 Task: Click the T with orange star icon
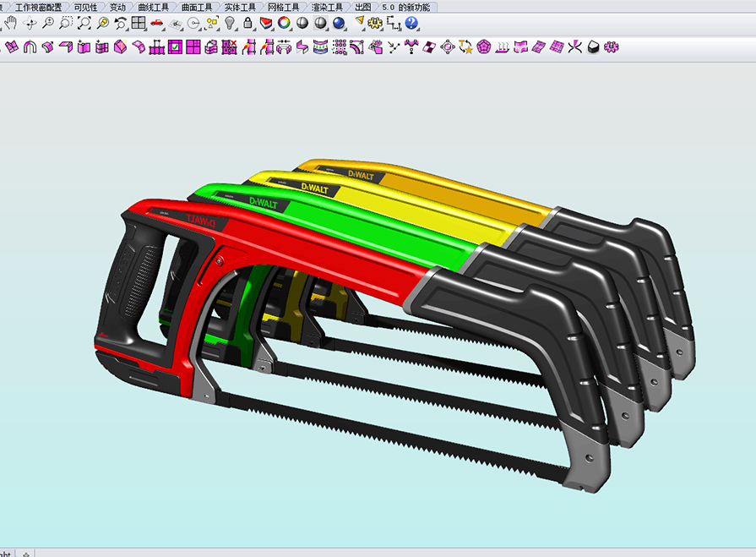pos(466,47)
